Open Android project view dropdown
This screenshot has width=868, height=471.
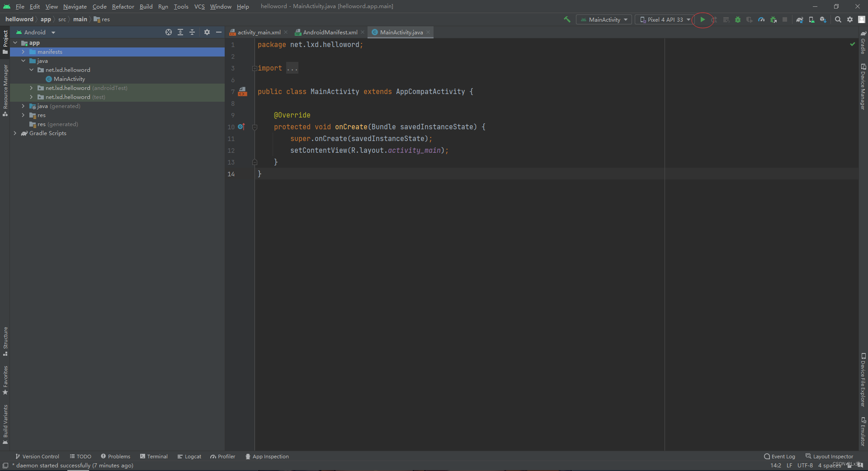click(35, 32)
